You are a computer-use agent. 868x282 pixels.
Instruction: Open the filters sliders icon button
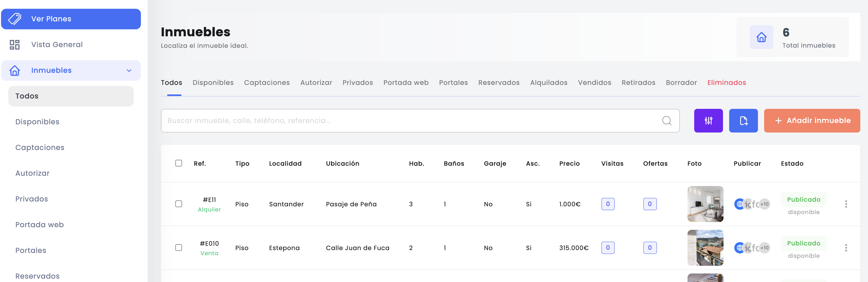coord(708,120)
